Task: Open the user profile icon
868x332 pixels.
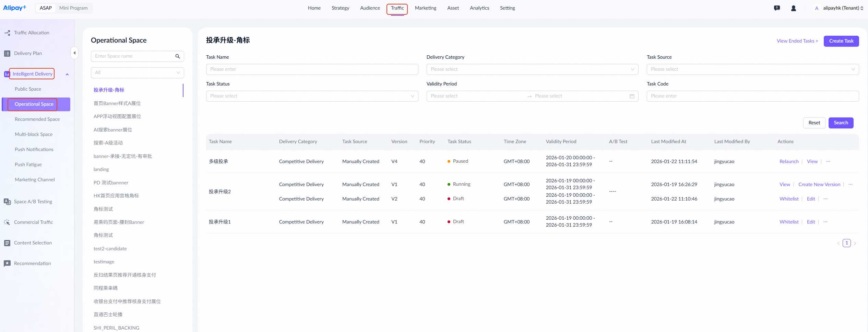Action: [793, 8]
